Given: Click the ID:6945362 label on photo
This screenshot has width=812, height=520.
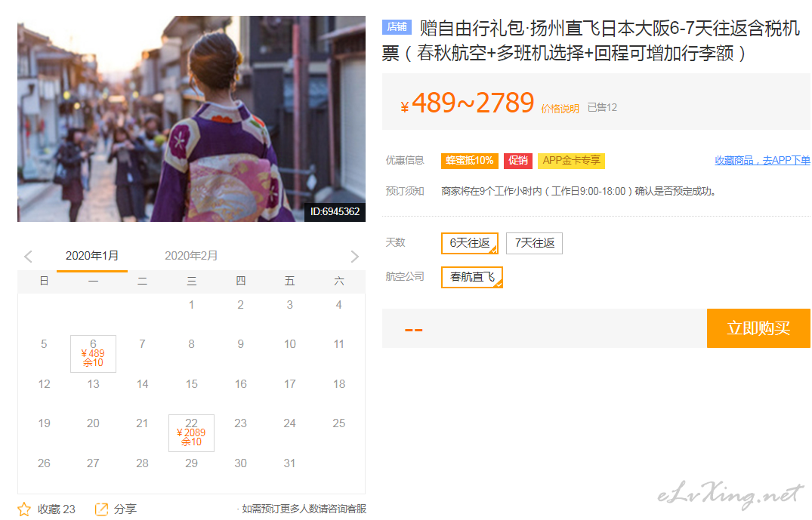Looking at the screenshot, I should (x=335, y=211).
